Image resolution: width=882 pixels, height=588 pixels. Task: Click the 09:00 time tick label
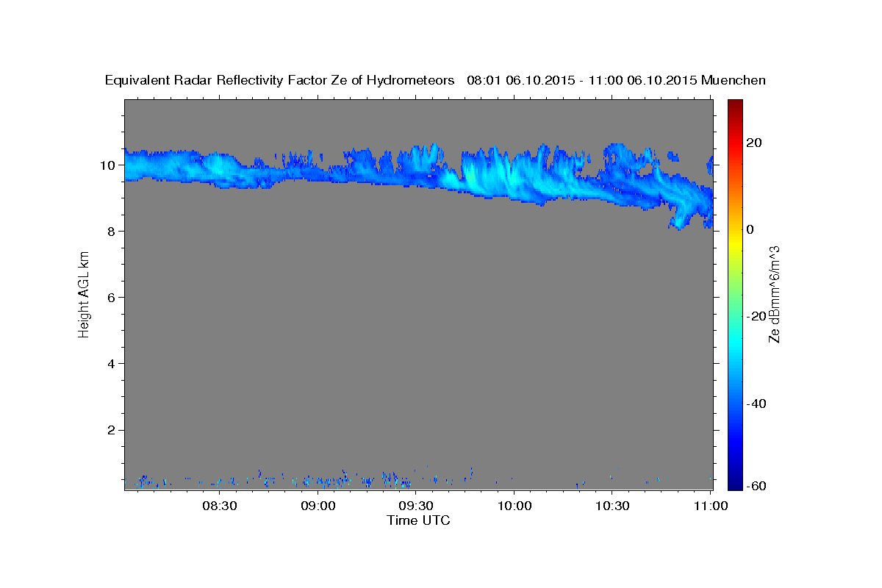[x=318, y=506]
